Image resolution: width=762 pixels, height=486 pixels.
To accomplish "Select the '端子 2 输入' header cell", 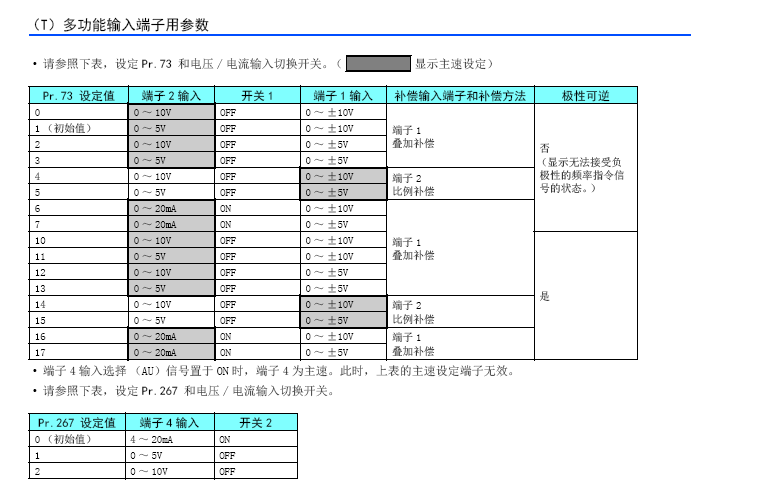I will 172,96.
